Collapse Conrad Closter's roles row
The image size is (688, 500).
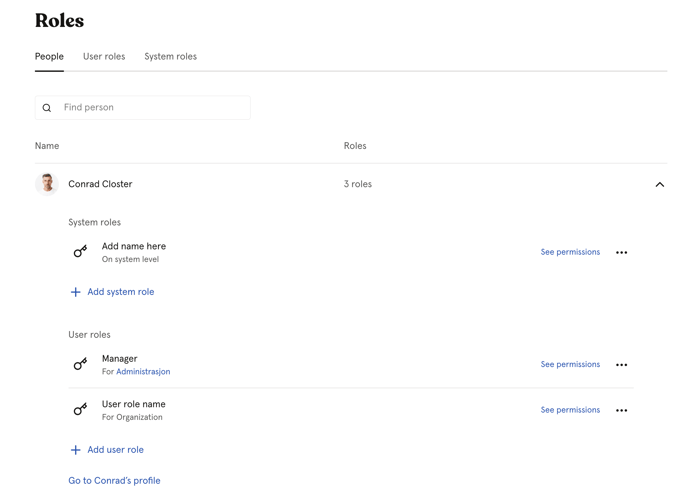659,185
